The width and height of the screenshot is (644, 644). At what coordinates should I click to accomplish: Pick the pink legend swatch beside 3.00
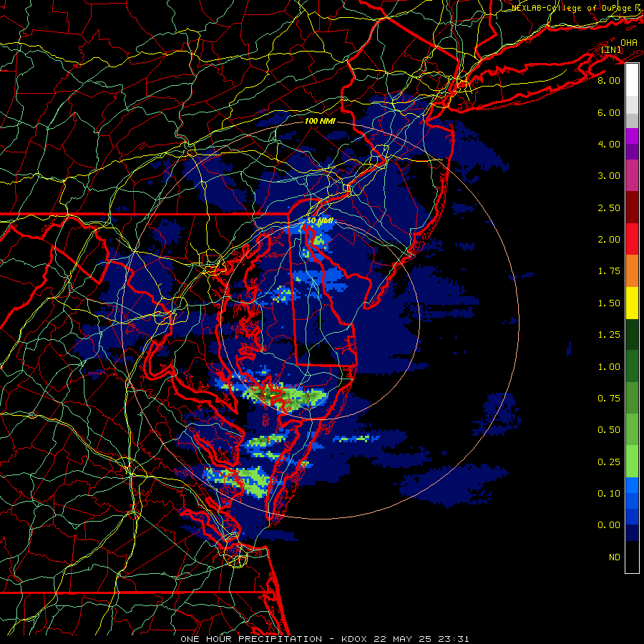(632, 176)
